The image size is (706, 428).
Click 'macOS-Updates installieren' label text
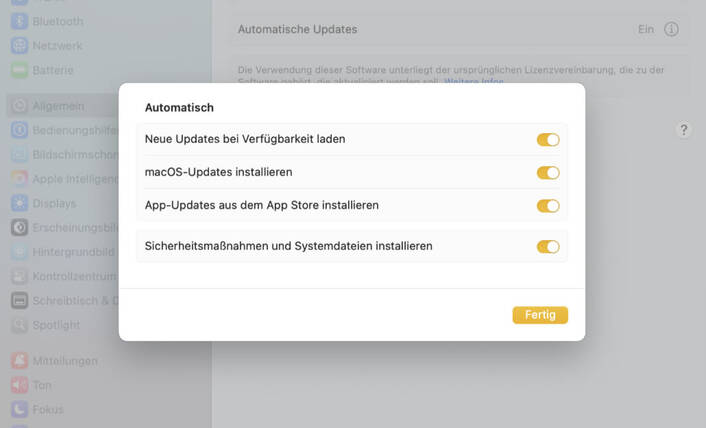coord(218,172)
